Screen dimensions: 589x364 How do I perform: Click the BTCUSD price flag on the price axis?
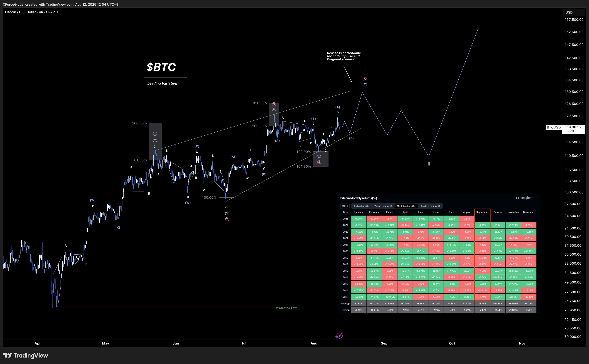[x=554, y=127]
